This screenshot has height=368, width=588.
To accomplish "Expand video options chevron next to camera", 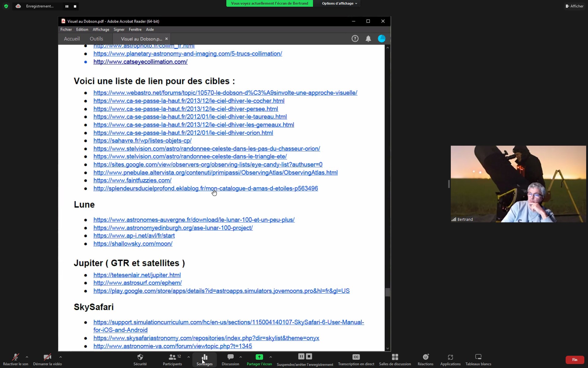I will click(61, 357).
